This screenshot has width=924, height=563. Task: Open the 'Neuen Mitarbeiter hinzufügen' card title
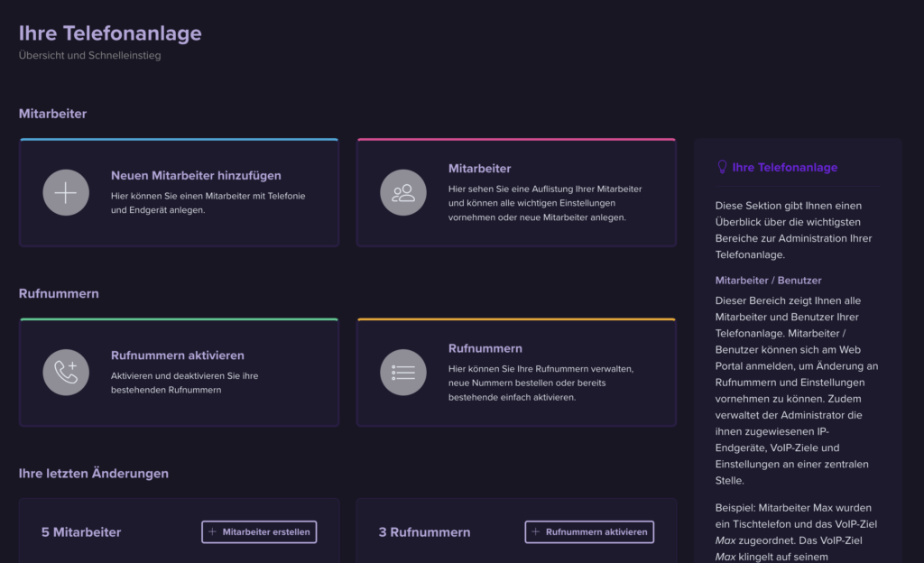pyautogui.click(x=196, y=175)
